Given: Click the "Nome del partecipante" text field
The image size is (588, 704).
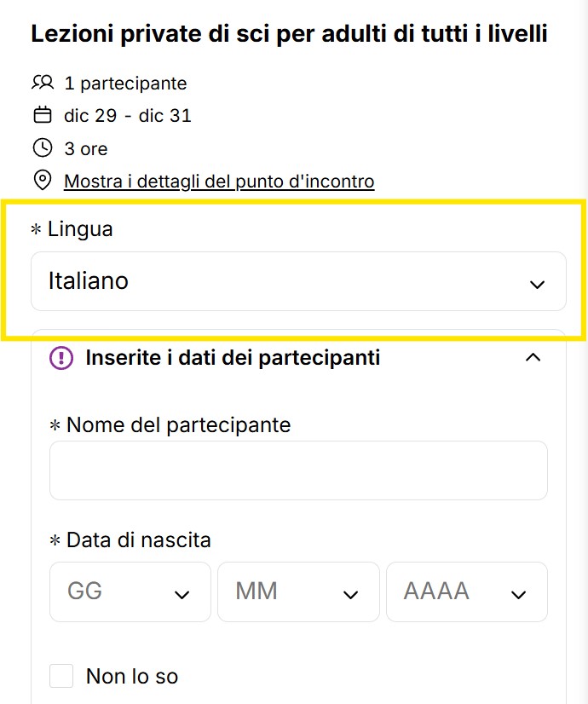Looking at the screenshot, I should (298, 470).
